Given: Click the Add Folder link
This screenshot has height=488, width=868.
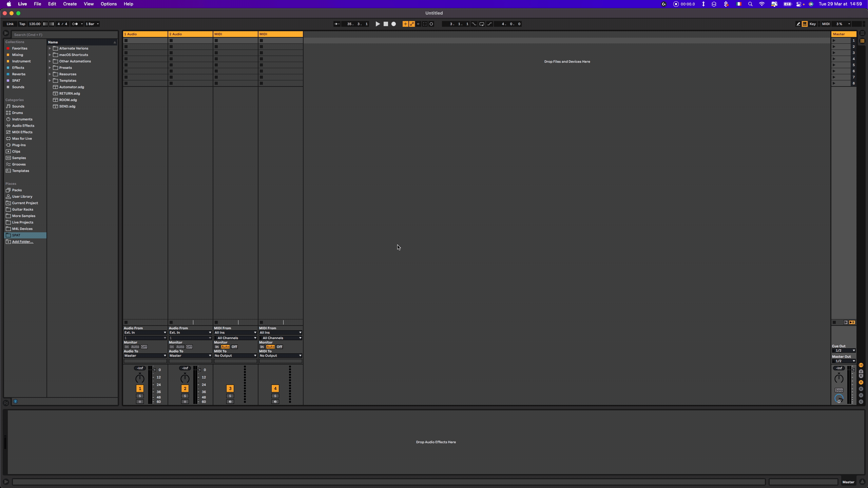Looking at the screenshot, I should click(22, 242).
